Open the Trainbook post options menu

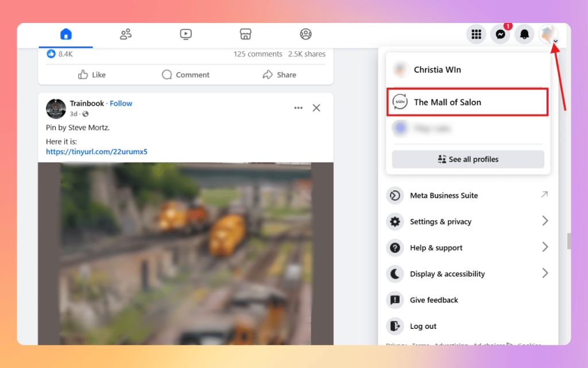(x=298, y=108)
